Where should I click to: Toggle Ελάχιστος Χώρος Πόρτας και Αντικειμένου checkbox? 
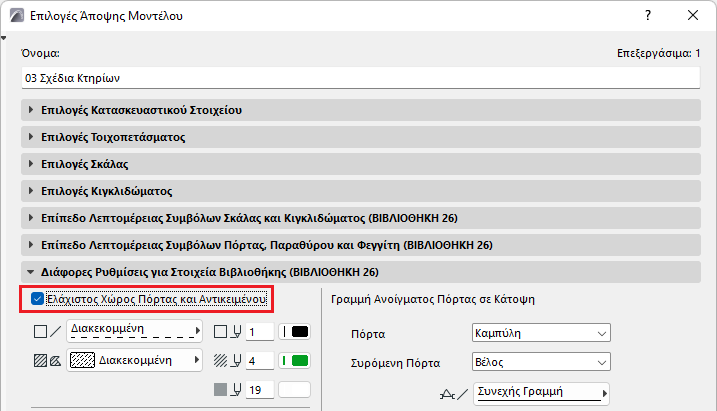click(x=37, y=299)
